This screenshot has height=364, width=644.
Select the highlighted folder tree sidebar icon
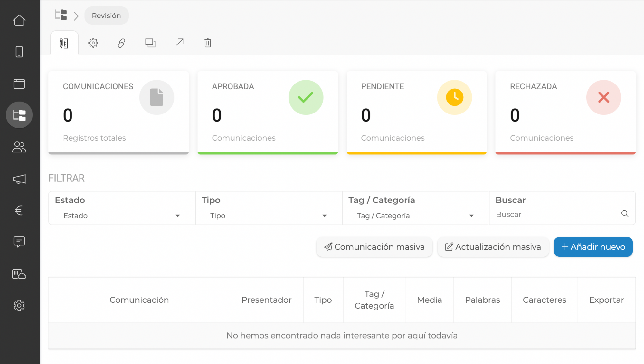point(19,115)
